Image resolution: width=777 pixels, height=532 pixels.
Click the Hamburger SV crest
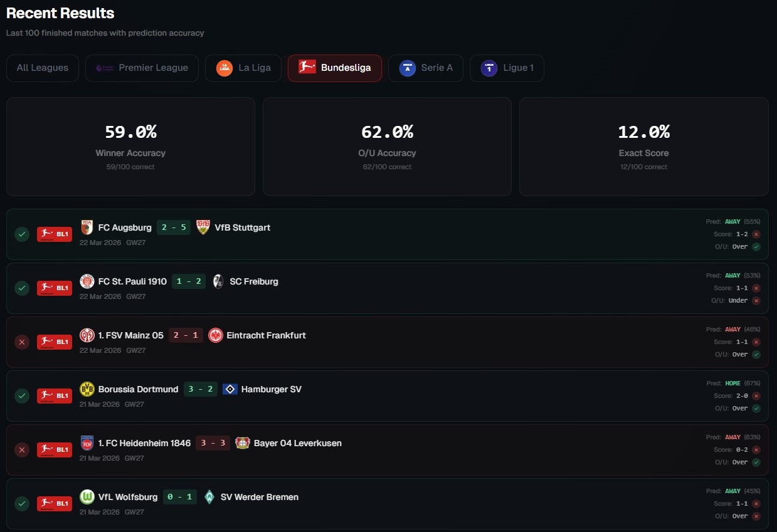pyautogui.click(x=230, y=389)
